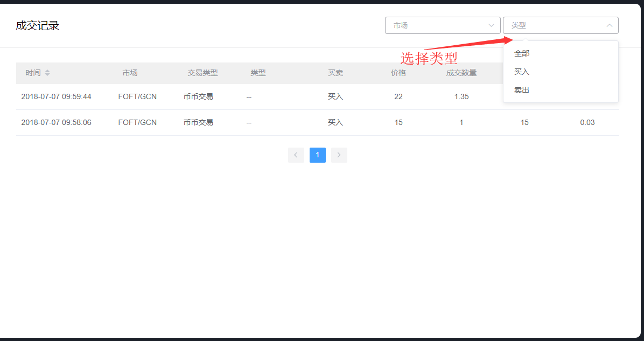Viewport: 644px width, 341px height.
Task: Go to page 1 in pagination
Action: click(317, 155)
